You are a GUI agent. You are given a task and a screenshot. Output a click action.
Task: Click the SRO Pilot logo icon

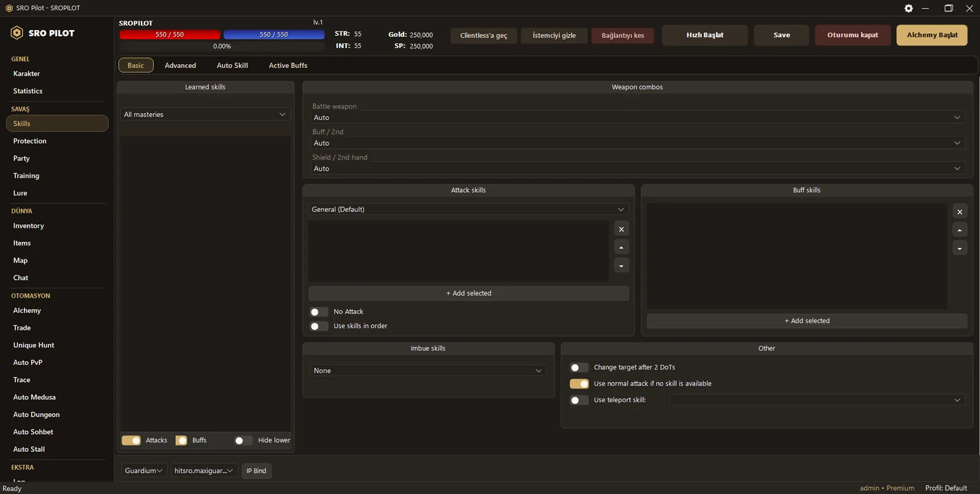click(x=17, y=33)
